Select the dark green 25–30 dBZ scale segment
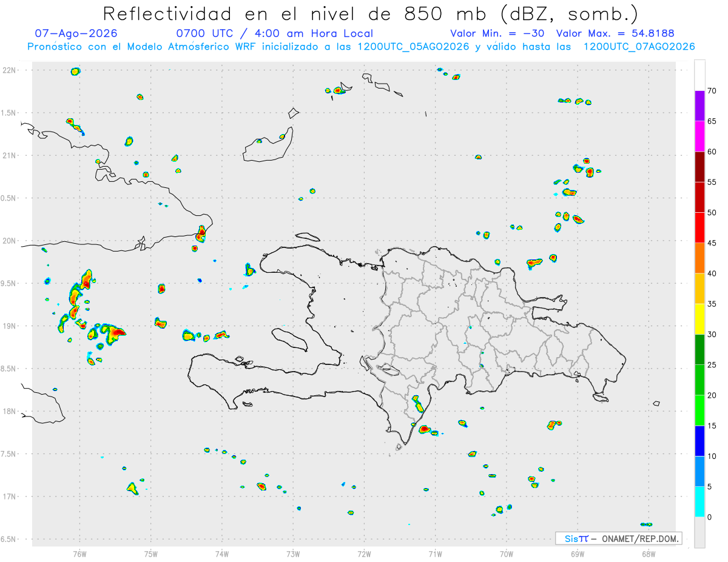The height and width of the screenshot is (562, 728). [x=700, y=350]
